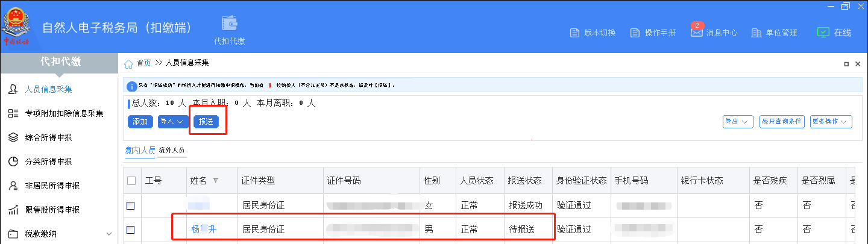Open 单位管理 unit management
868x244 pixels.
pos(774,33)
